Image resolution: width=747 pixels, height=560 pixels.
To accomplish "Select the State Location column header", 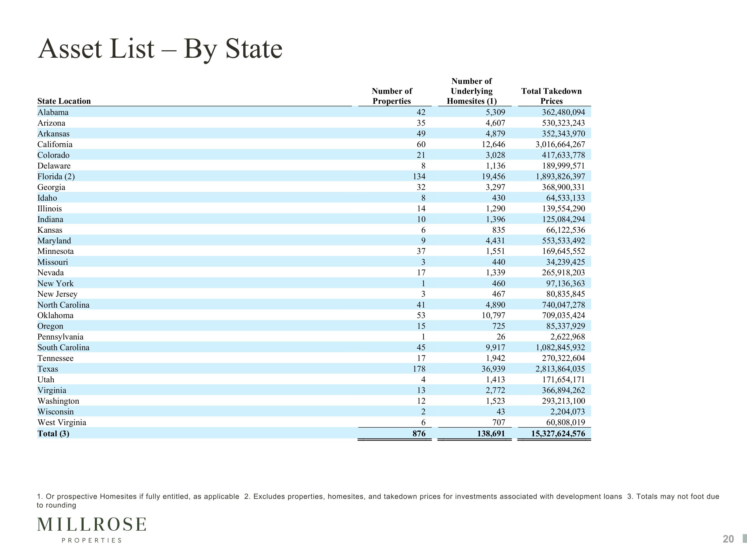I will (x=64, y=101).
